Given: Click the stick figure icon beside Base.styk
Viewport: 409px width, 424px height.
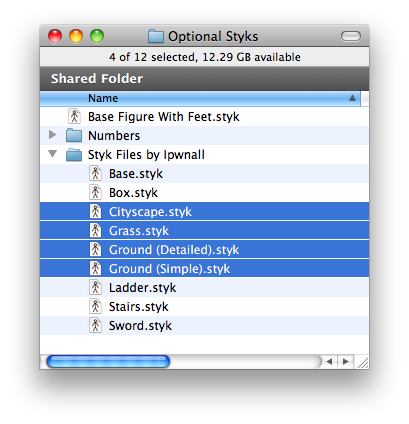Looking at the screenshot, I should point(95,174).
